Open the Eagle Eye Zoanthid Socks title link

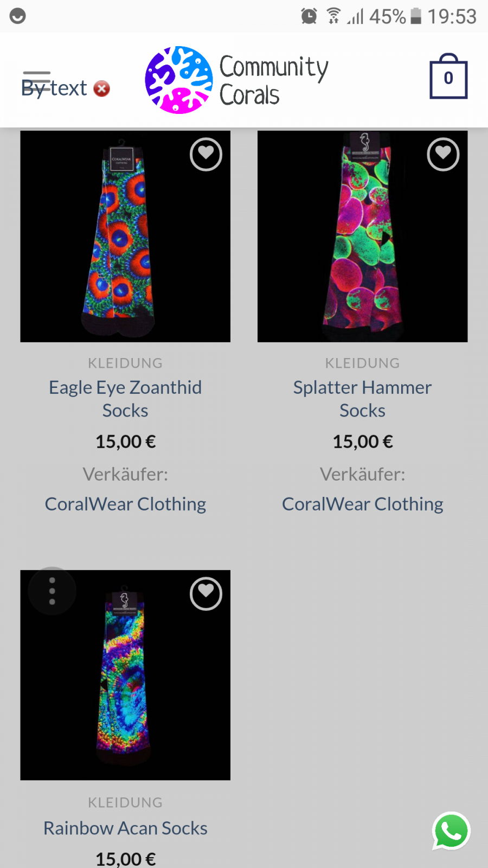125,399
